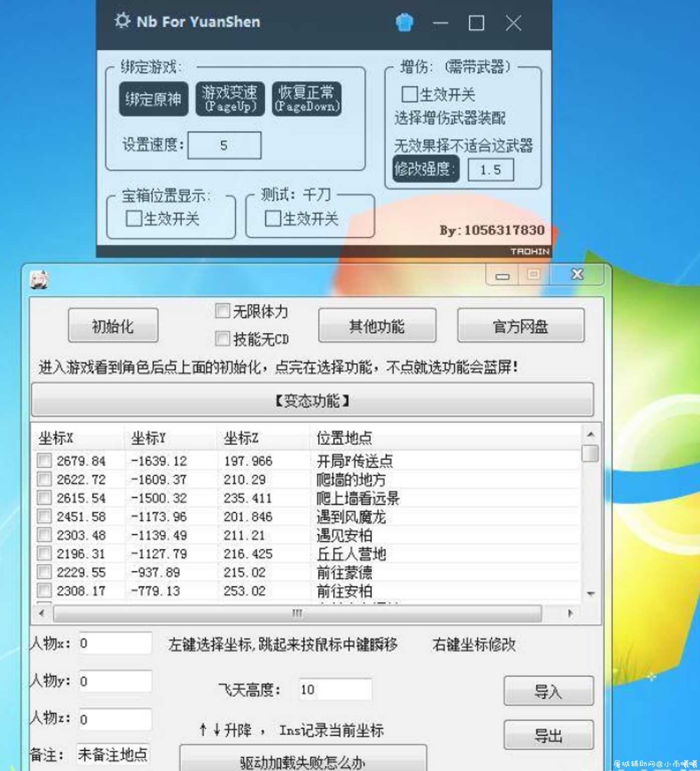
Task: Close the Nb For YuanShen window
Action: tap(513, 23)
